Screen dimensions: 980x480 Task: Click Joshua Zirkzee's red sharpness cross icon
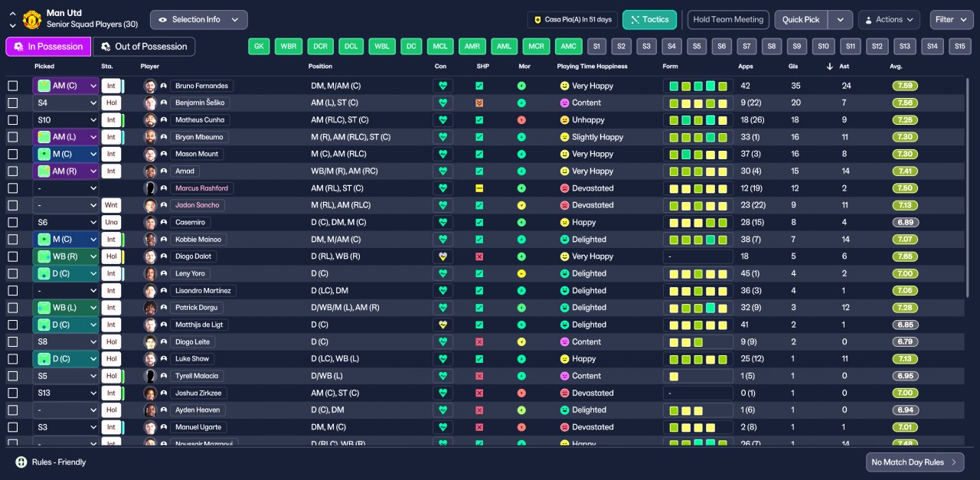(x=479, y=393)
